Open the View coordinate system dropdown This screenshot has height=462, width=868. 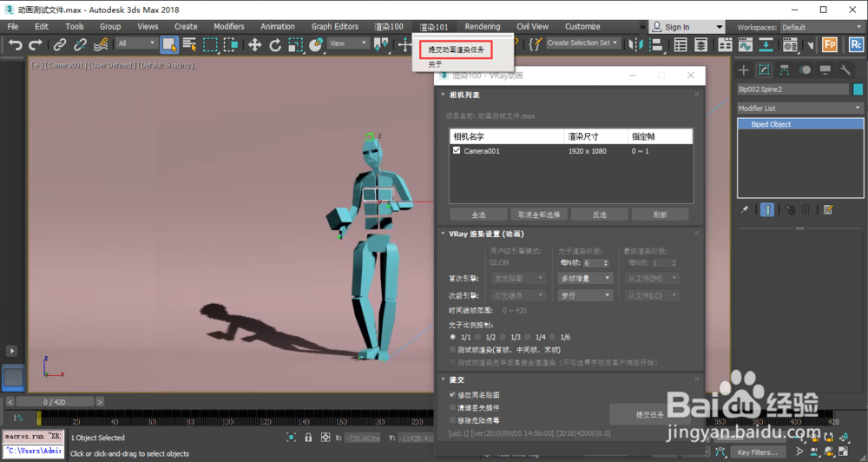[348, 43]
